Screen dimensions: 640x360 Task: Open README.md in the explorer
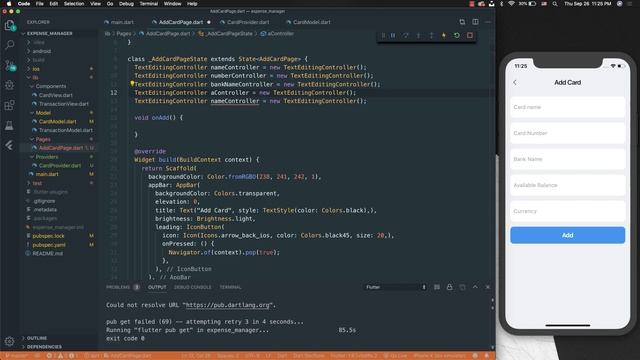[47, 253]
